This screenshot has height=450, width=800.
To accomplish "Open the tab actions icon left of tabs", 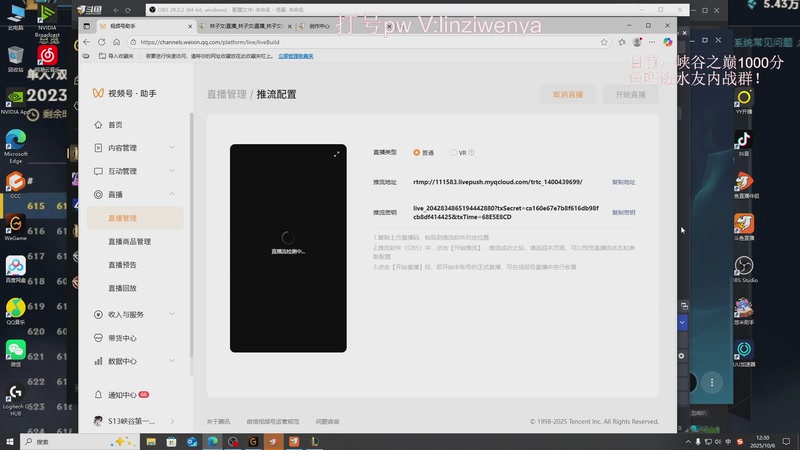I will tap(87, 26).
